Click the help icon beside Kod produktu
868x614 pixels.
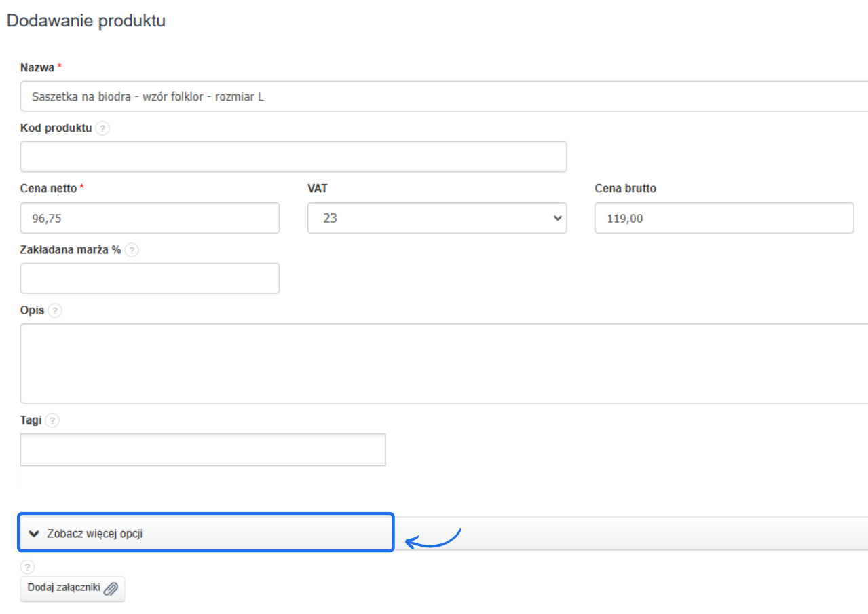click(x=102, y=128)
